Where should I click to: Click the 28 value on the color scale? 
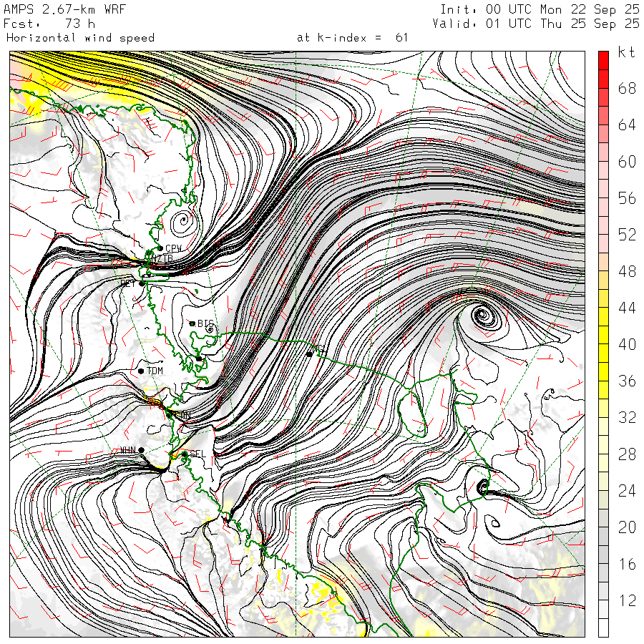tap(627, 454)
